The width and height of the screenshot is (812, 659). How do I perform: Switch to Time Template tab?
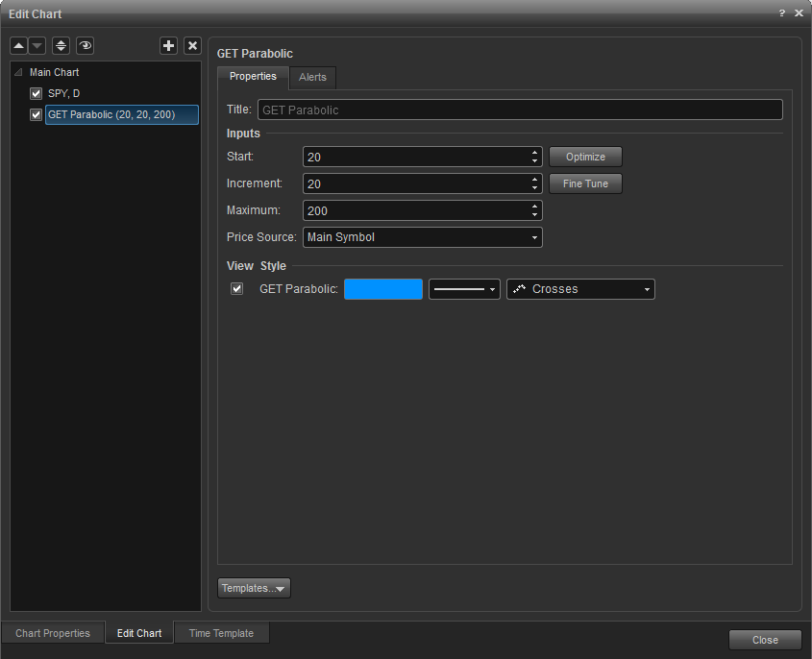(222, 633)
